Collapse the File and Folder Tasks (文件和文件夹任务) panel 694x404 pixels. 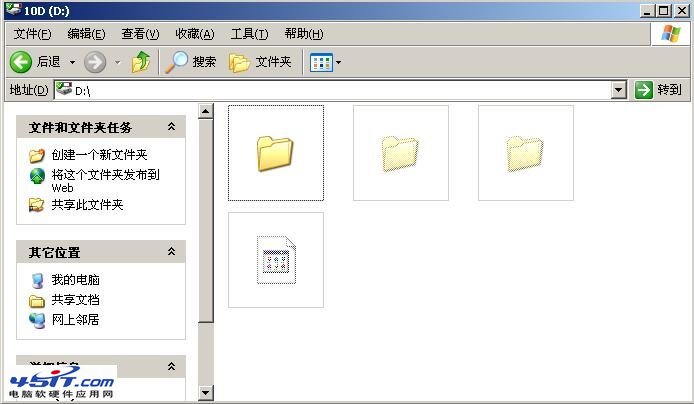(x=171, y=127)
